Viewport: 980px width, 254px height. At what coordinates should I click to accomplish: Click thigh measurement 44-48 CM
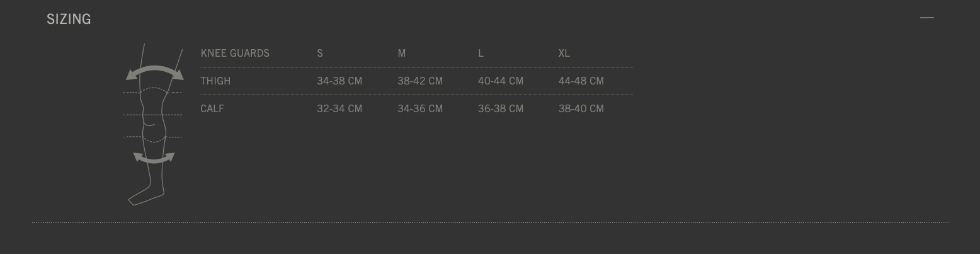[x=581, y=81]
